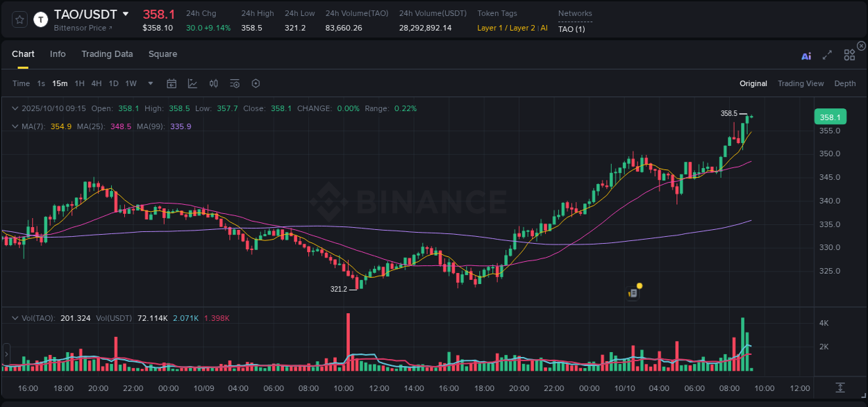Open the Depth chart view
This screenshot has height=407, width=868.
845,83
